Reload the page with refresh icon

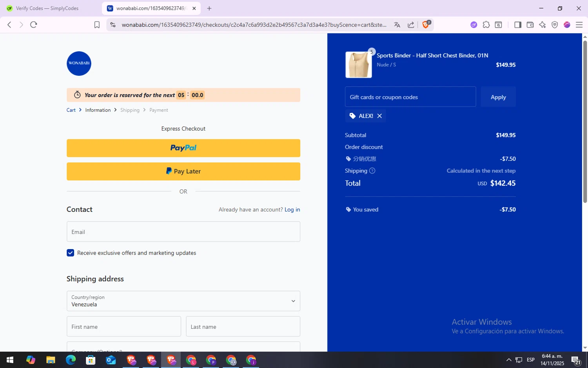click(x=34, y=25)
